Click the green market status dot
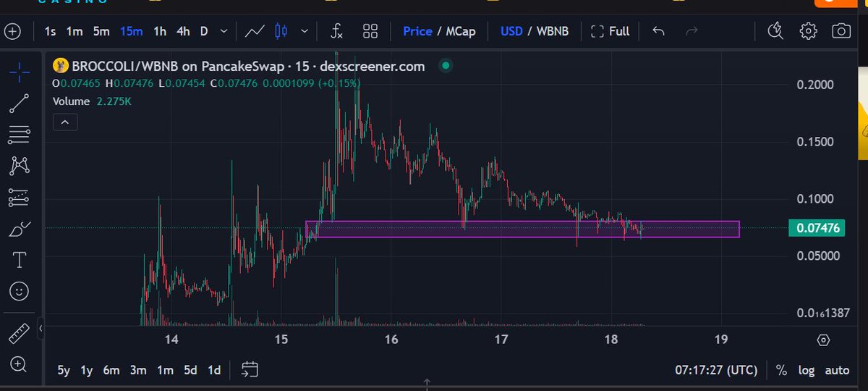 (446, 67)
